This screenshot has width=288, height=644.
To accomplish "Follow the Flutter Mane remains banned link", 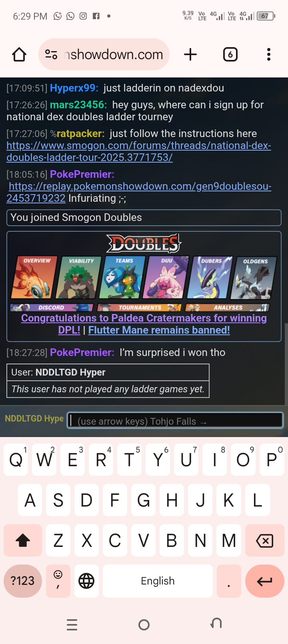I will 159,330.
